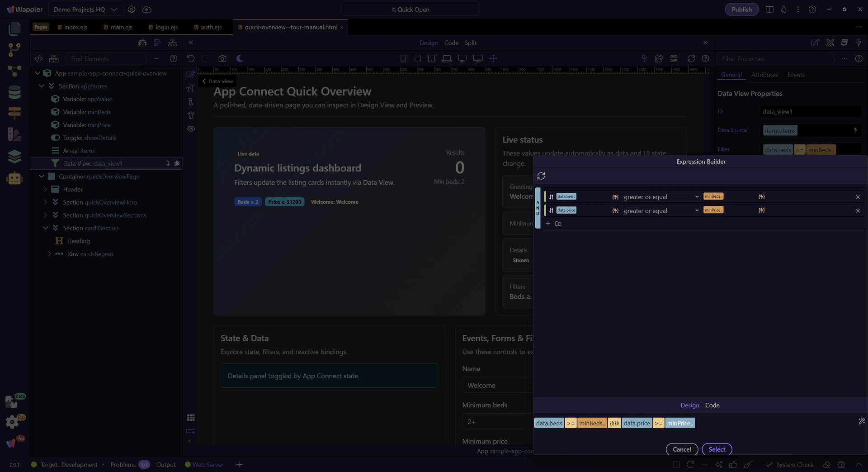Open the database manager in left sidebar
This screenshot has height=472, width=868.
[14, 92]
